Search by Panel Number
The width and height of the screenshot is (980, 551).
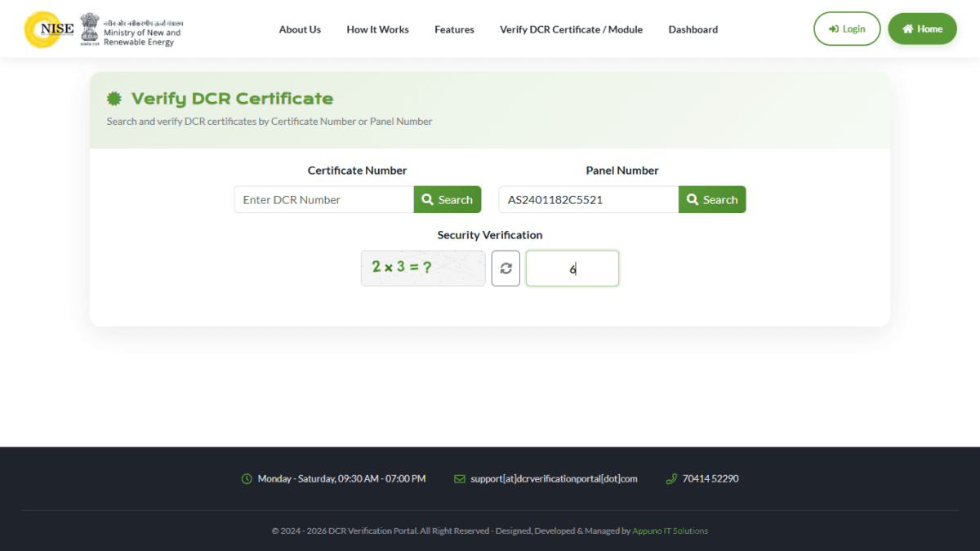[x=712, y=200]
